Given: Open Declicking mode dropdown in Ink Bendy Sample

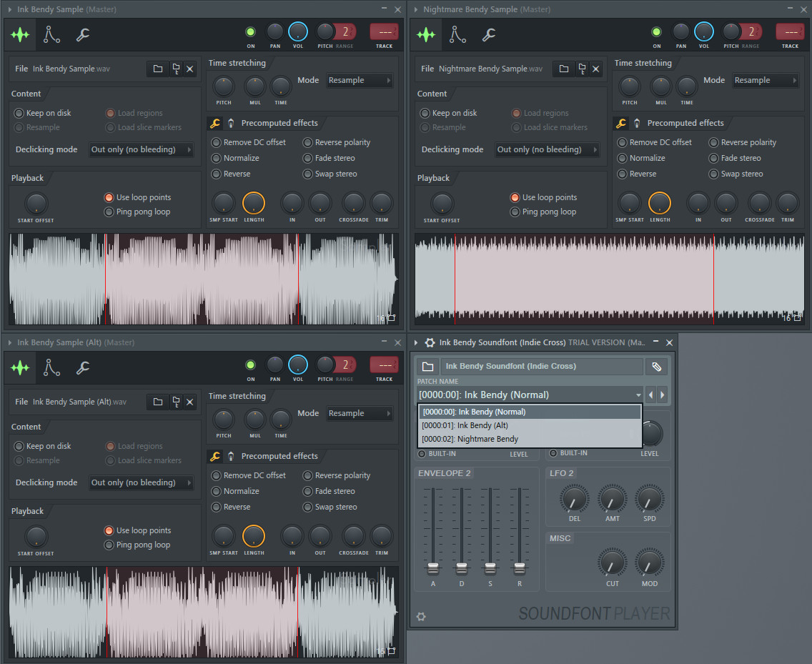Looking at the screenshot, I should 142,149.
